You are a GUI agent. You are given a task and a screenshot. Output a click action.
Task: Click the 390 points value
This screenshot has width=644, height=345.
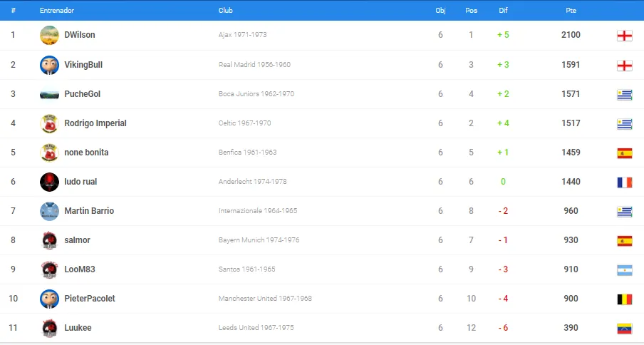click(571, 327)
